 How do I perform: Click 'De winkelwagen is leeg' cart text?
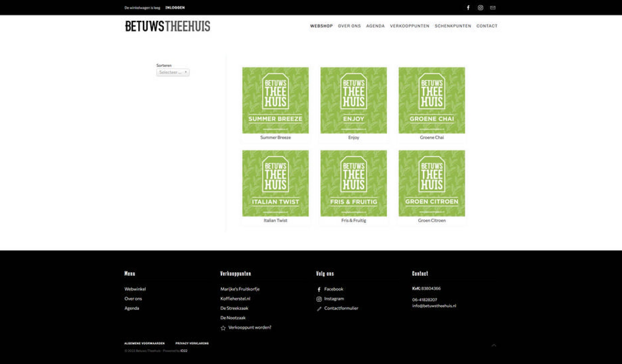coord(142,8)
